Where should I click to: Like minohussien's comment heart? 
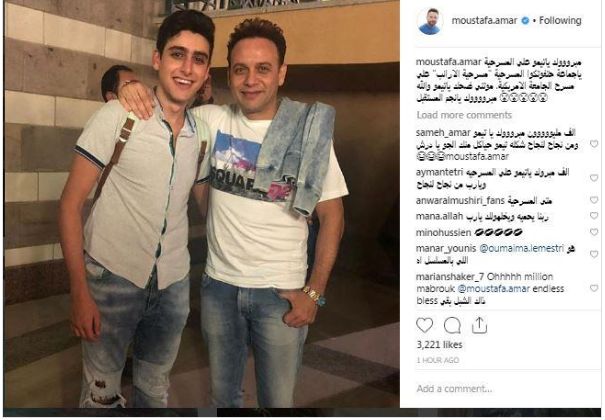(x=594, y=232)
